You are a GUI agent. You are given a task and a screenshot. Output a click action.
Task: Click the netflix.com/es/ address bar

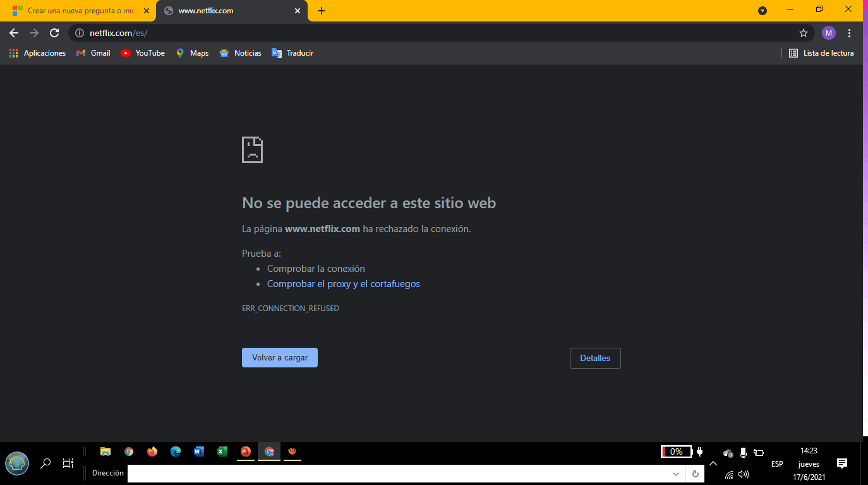(x=436, y=33)
